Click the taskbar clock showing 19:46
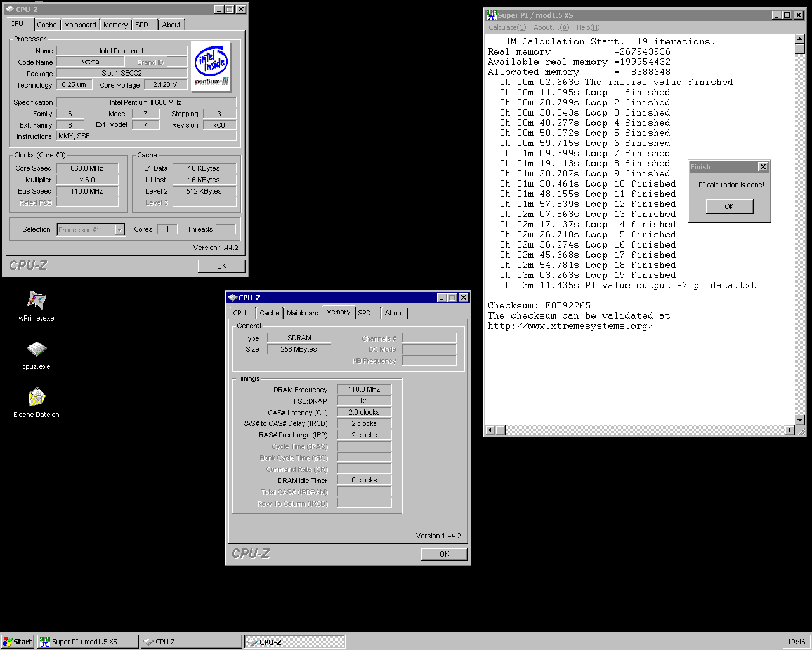Viewport: 812px width, 650px height. [796, 642]
